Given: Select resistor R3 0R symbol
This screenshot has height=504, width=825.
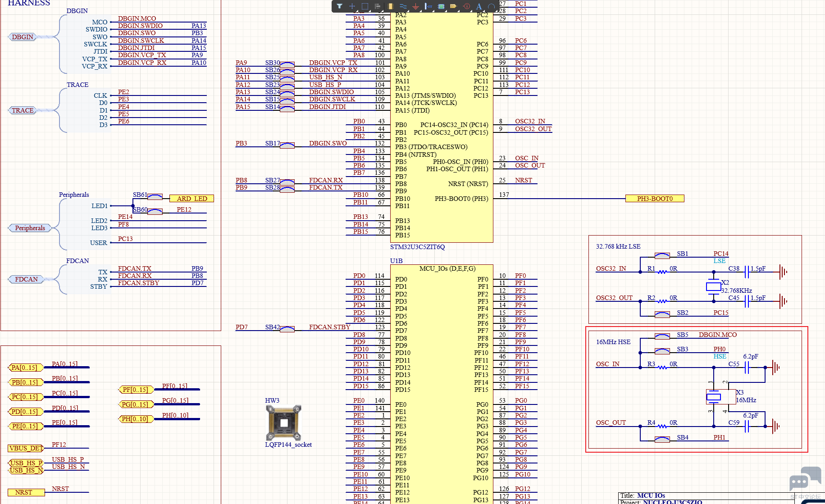Looking at the screenshot, I should coord(662,368).
